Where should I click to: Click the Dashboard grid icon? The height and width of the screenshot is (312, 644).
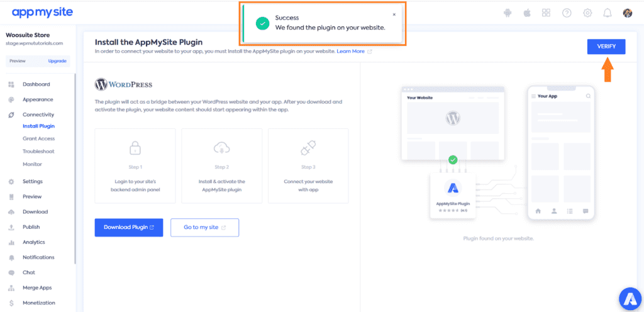11,84
